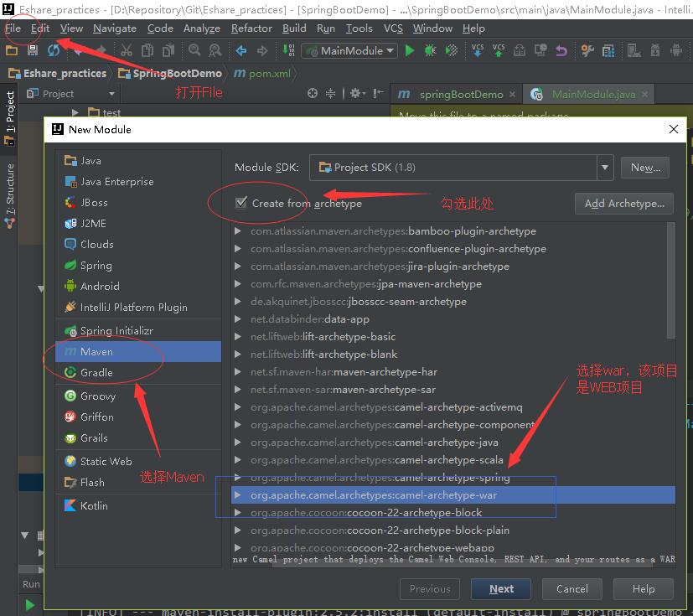693x616 pixels.
Task: Click the Next button
Action: [501, 588]
